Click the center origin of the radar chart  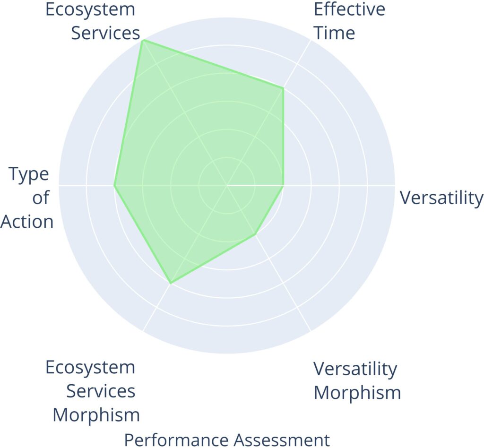coord(227,185)
